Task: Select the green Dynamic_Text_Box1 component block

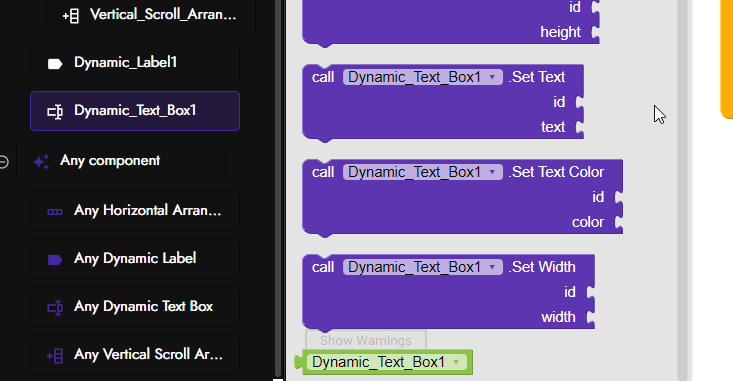Action: click(384, 362)
